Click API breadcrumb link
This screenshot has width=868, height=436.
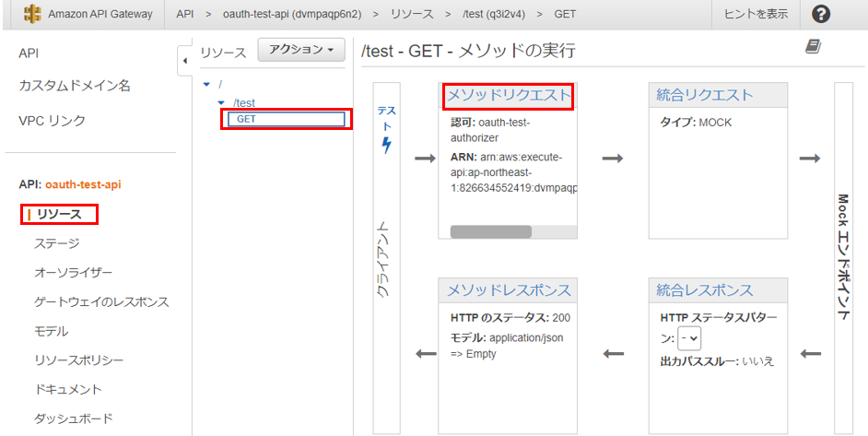[185, 15]
